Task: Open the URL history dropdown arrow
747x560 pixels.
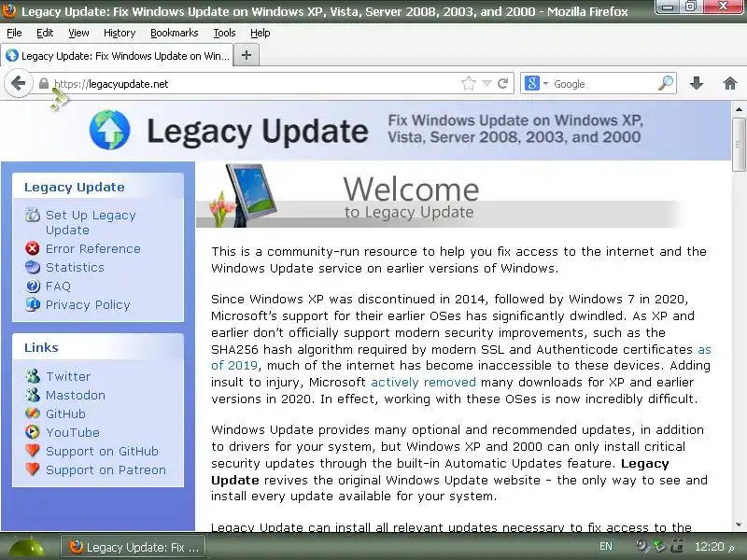Action: 486,84
